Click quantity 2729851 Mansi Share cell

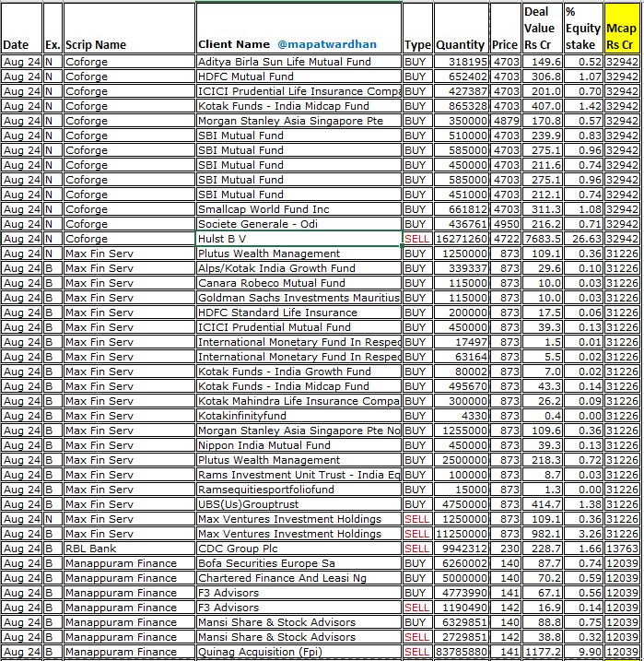pos(462,637)
